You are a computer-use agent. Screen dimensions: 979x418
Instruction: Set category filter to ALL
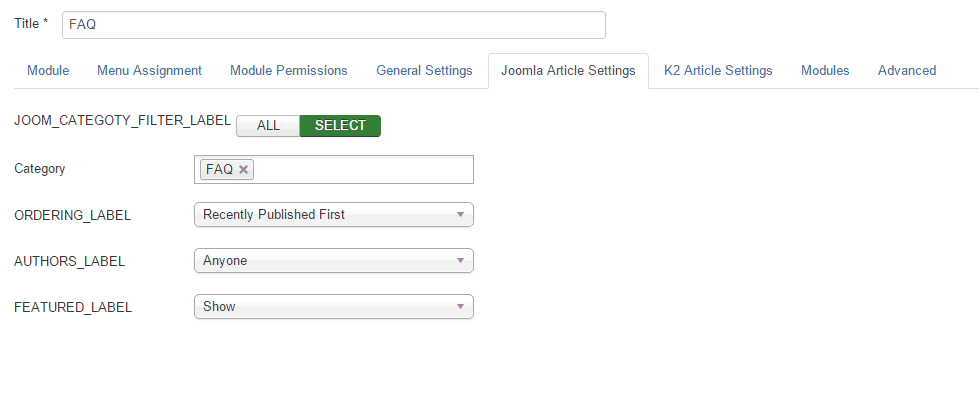tap(268, 126)
